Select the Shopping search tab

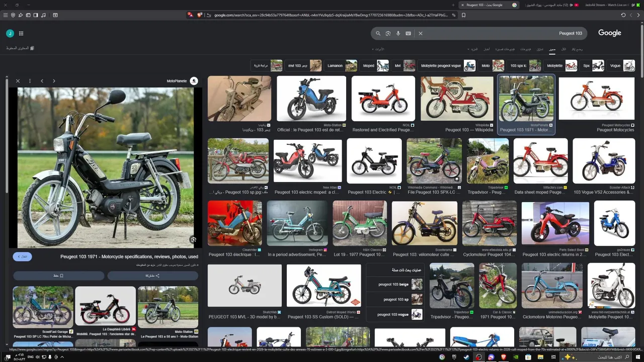[x=540, y=49]
